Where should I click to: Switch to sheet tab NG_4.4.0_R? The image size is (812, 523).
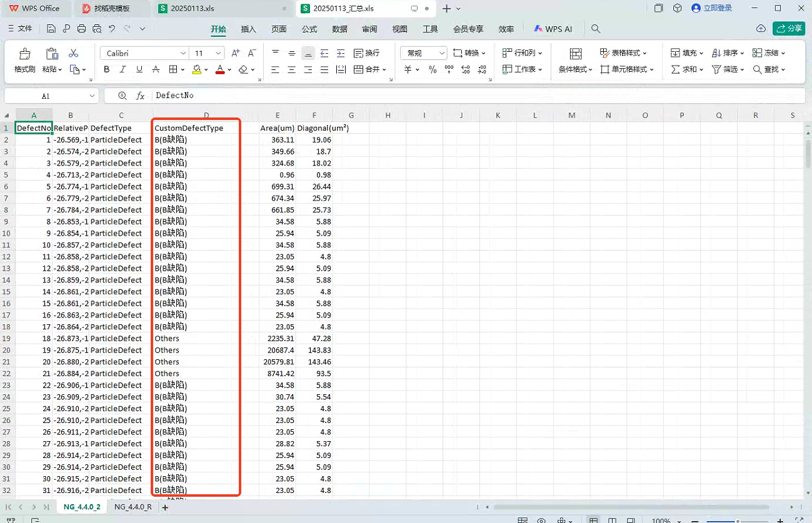(x=133, y=507)
